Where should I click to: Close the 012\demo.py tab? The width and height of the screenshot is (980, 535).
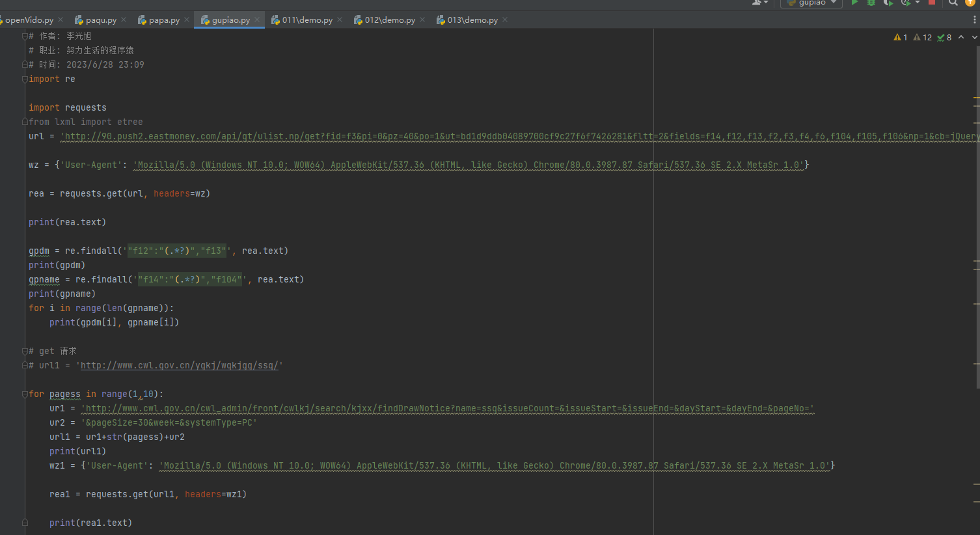423,20
